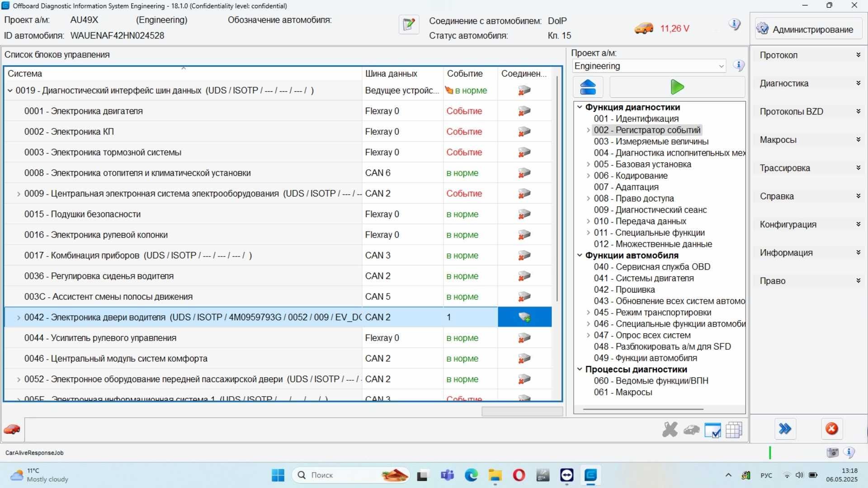Click the gray car icon in bottom toolbar

(x=691, y=430)
